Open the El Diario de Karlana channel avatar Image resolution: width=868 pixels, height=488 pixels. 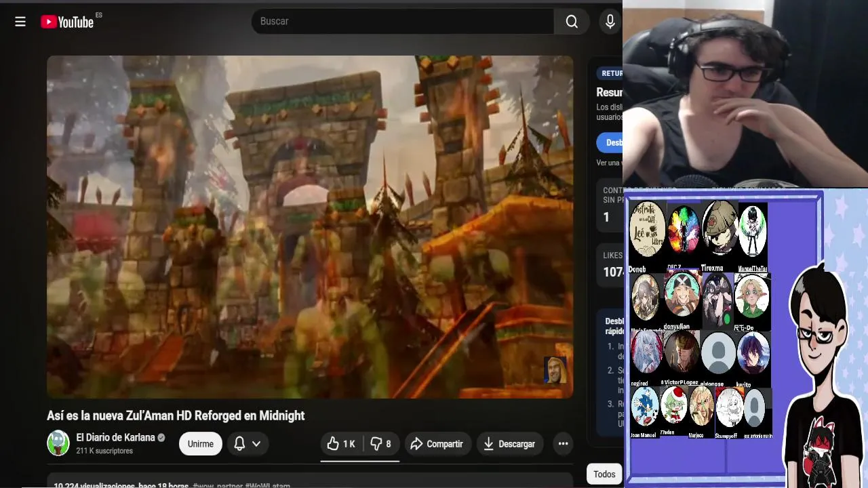[58, 443]
